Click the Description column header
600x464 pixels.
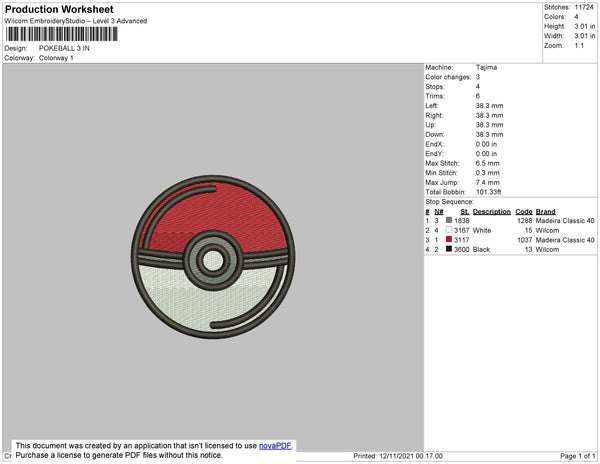click(492, 211)
